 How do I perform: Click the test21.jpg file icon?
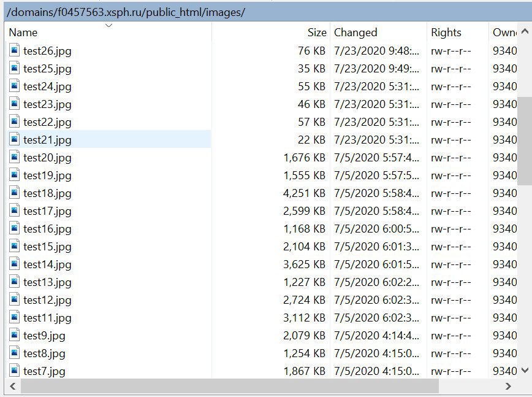pyautogui.click(x=14, y=139)
